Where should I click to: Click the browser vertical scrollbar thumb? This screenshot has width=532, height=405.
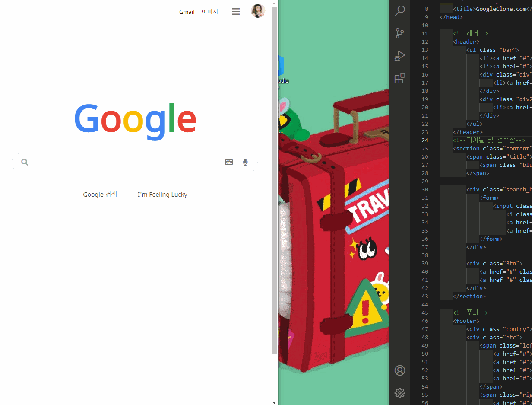point(274,180)
